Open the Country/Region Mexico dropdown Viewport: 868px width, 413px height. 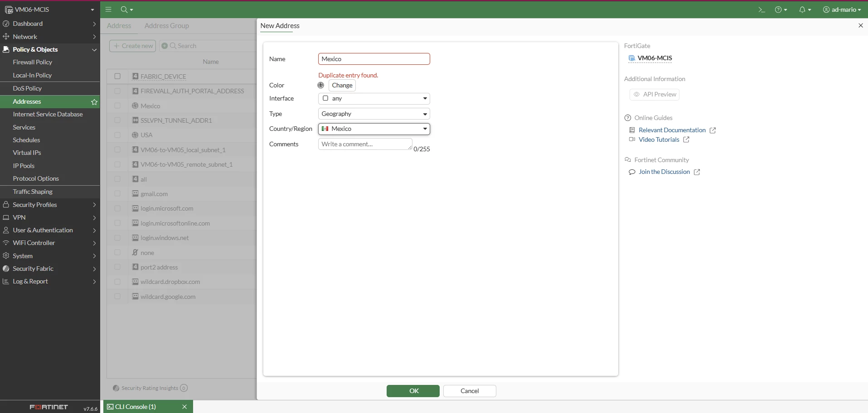coord(374,129)
